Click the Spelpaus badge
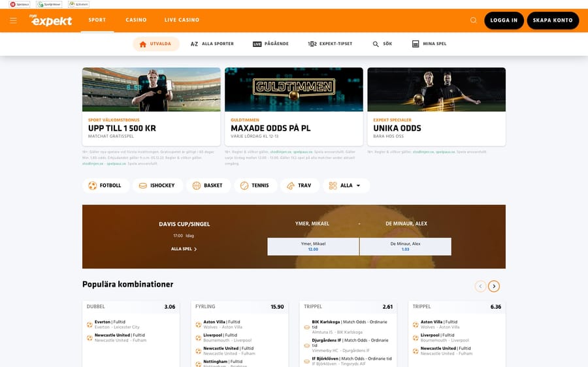Viewport: 588px width, 367px height. point(20,5)
